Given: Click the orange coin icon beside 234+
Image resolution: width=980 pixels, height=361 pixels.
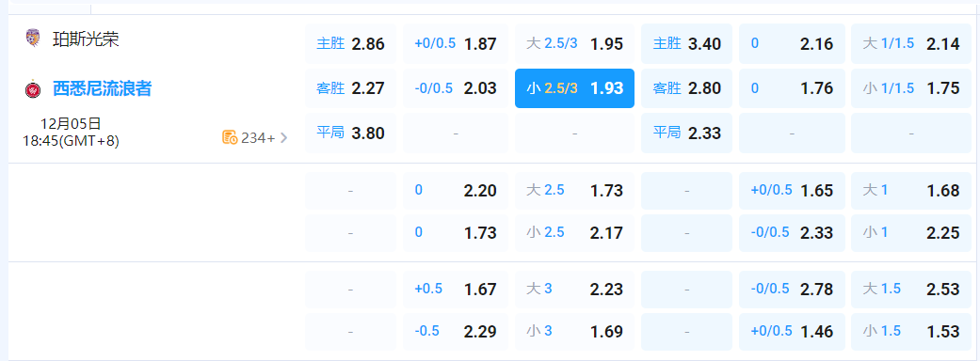Looking at the screenshot, I should pos(230,138).
